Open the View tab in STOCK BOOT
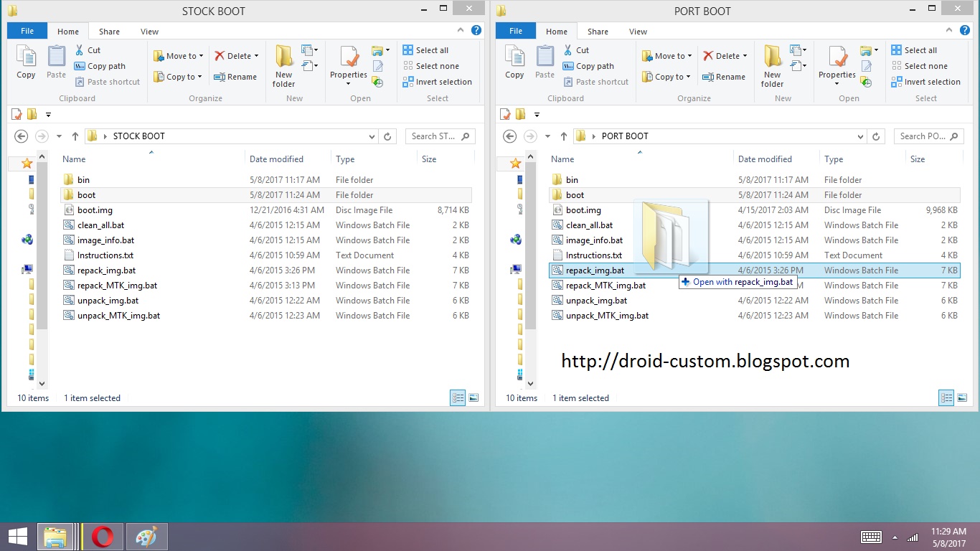Viewport: 980px width, 551px height. [150, 32]
